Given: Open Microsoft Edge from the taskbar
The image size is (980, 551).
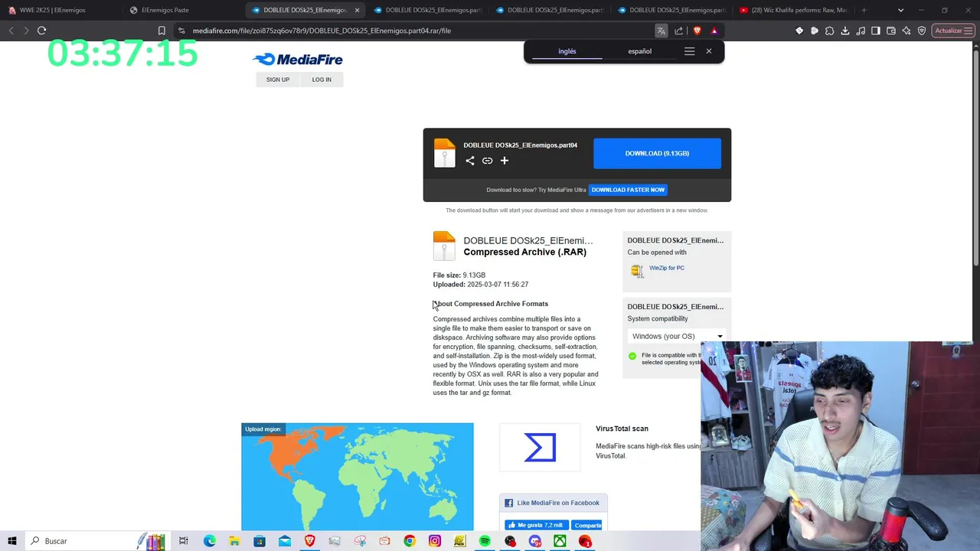Looking at the screenshot, I should [x=209, y=541].
